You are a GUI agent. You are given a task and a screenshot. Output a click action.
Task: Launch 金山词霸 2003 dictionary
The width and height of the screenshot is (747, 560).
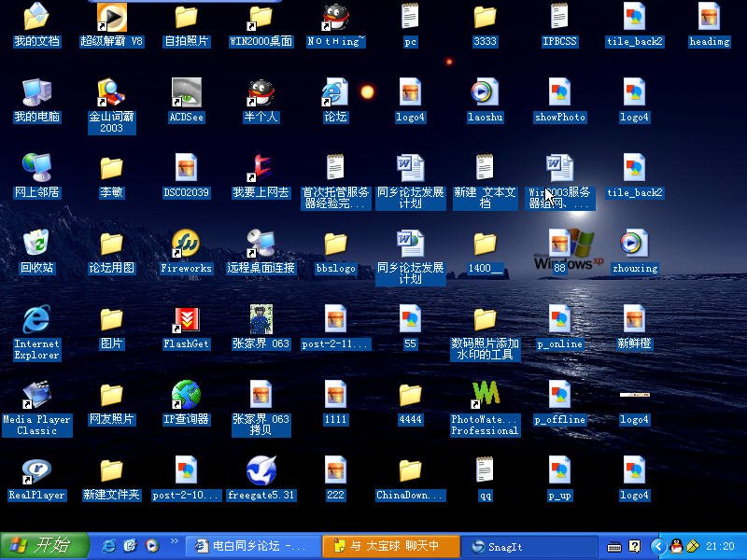[x=110, y=101]
